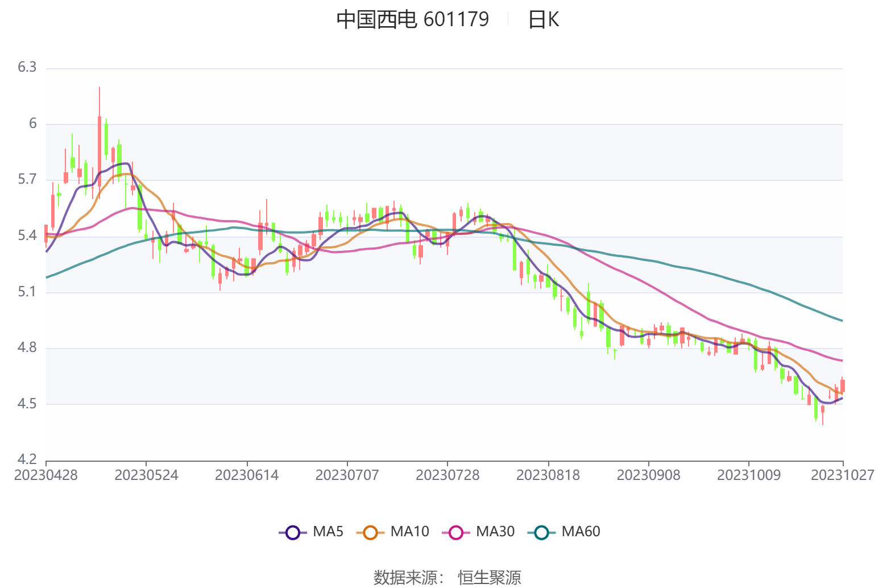
Task: Toggle the MA60 legend entry
Action: pos(564,532)
